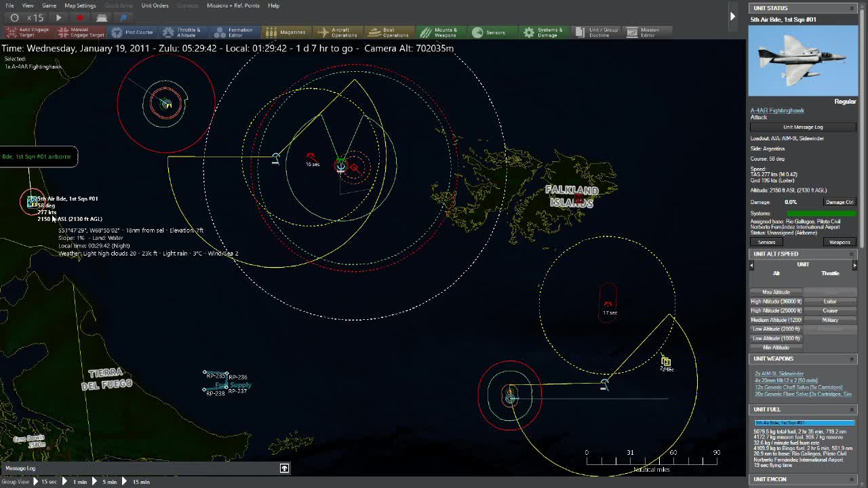Click the blue unit fuel bar

(x=804, y=423)
